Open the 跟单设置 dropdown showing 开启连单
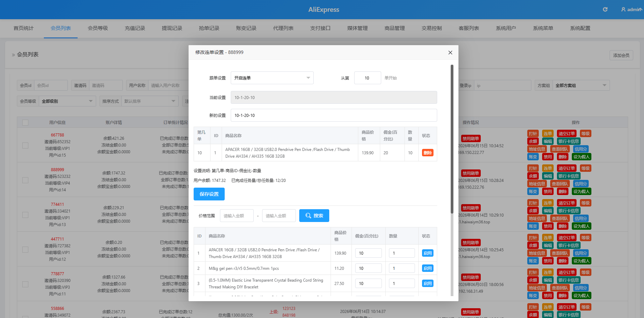644x318 pixels. (x=272, y=78)
